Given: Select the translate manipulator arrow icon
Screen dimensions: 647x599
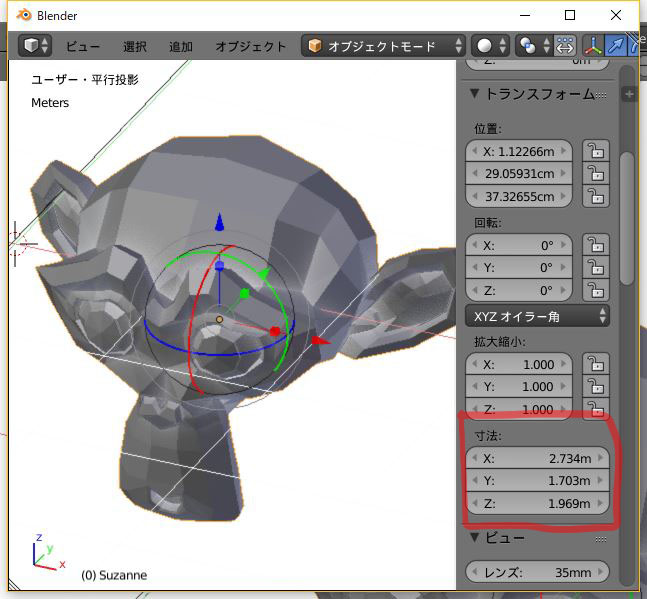Looking at the screenshot, I should [616, 45].
